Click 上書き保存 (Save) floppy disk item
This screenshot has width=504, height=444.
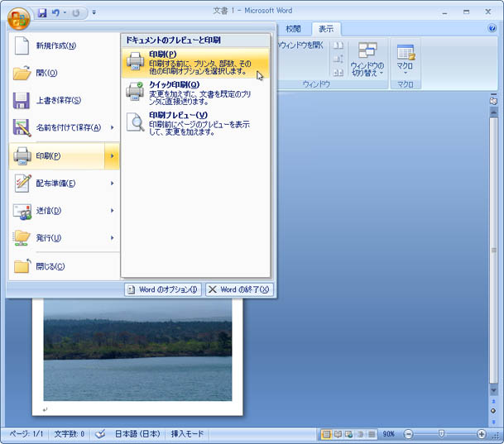click(58, 101)
